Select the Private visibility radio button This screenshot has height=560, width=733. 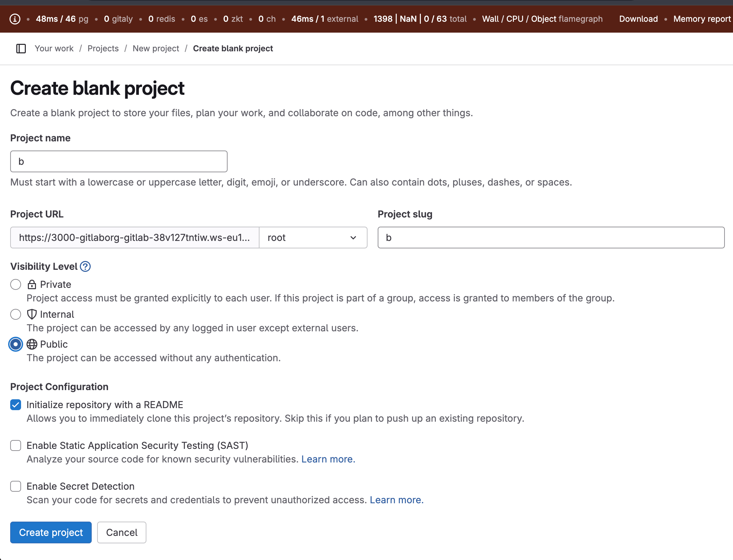16,284
